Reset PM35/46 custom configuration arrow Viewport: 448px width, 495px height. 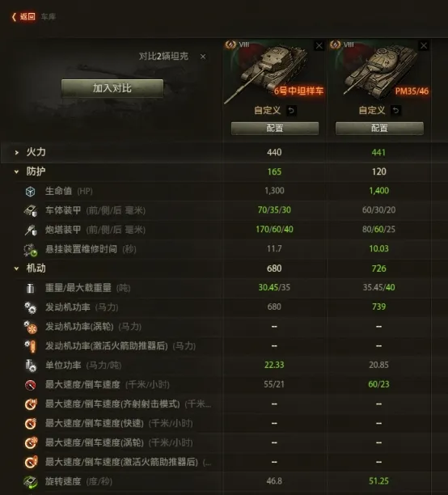pos(396,111)
